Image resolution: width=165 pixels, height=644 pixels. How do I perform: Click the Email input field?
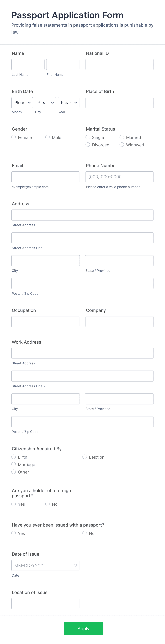click(45, 177)
